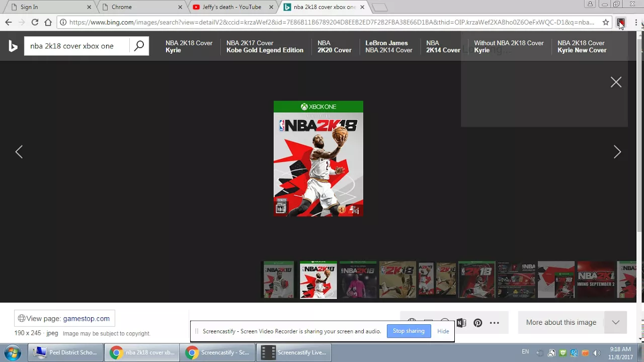Switch to Screencastify Chrome taskbar window
Screen dimensions: 644x362
[x=218, y=352]
